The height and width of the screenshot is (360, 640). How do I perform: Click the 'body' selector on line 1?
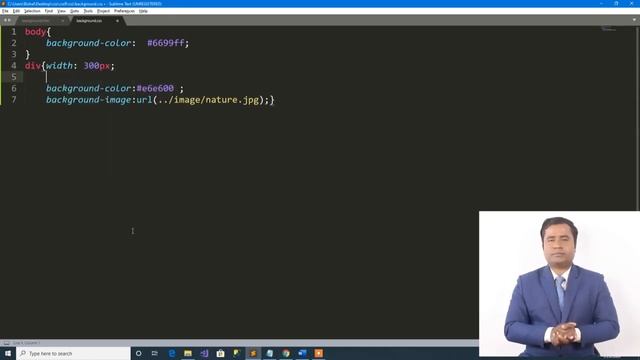pyautogui.click(x=36, y=32)
